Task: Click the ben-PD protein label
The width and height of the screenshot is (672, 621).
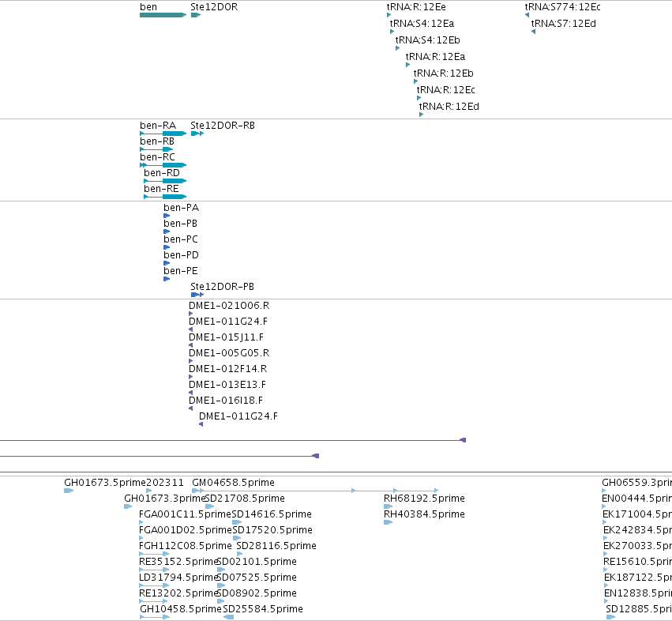Action: (x=181, y=255)
